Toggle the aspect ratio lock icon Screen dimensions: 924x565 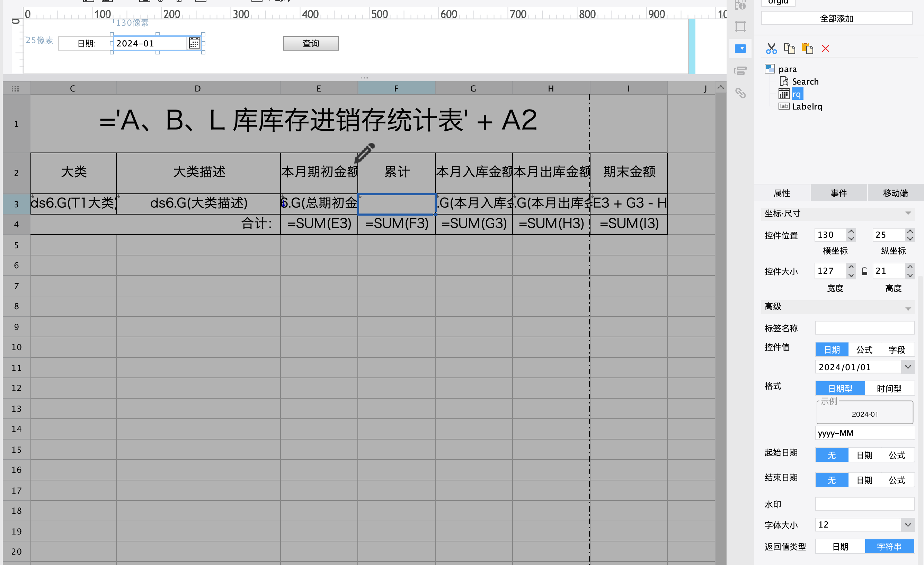(x=864, y=271)
